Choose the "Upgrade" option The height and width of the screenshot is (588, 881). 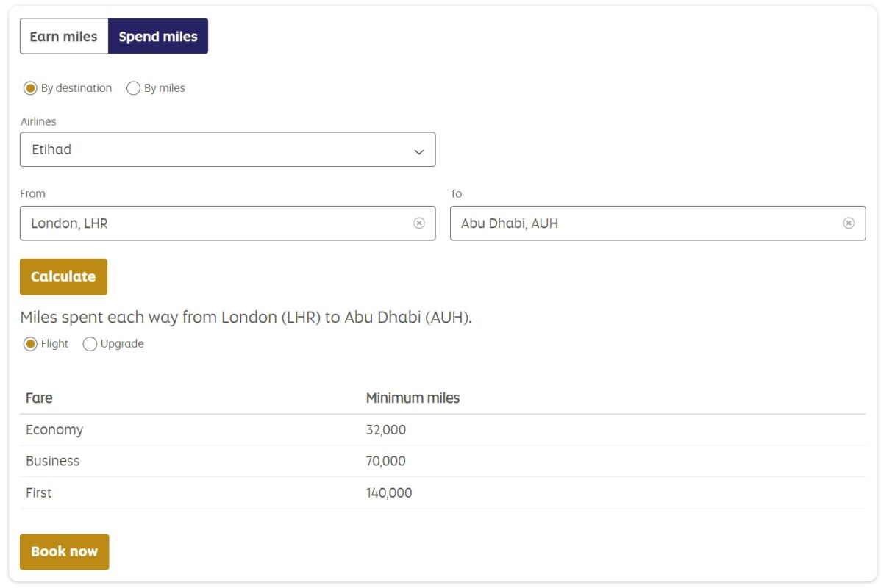click(x=90, y=343)
